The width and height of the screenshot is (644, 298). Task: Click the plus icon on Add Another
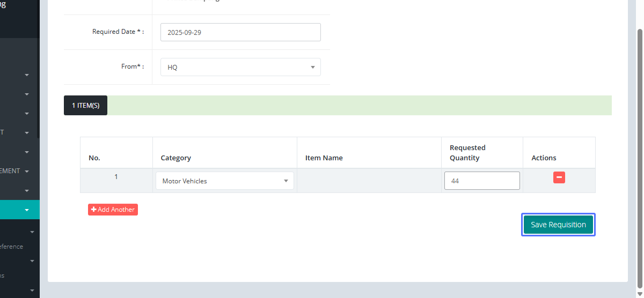pyautogui.click(x=94, y=210)
